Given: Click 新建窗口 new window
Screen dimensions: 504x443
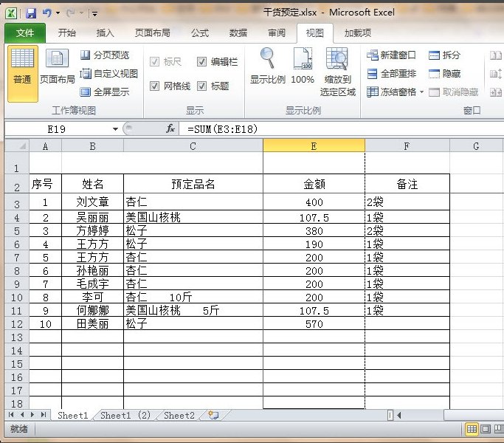Looking at the screenshot, I should coord(391,55).
